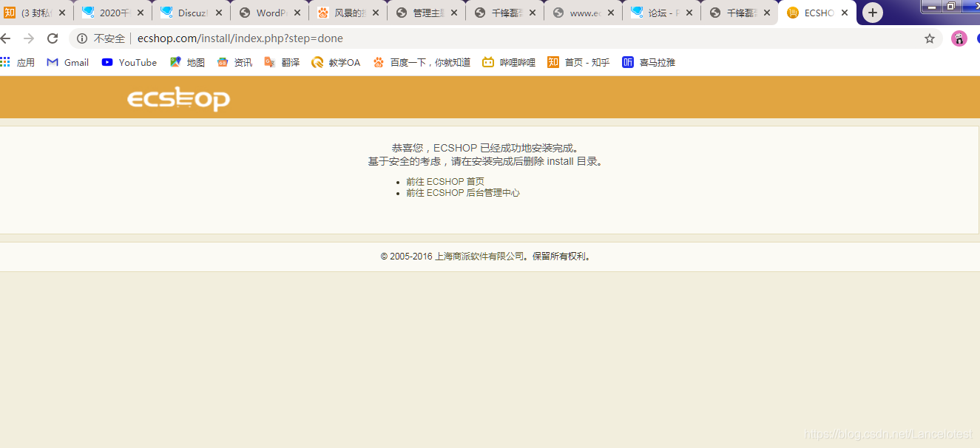Follow the 前往 ECSHOP 后台管理中心 link
980x448 pixels.
pos(463,193)
